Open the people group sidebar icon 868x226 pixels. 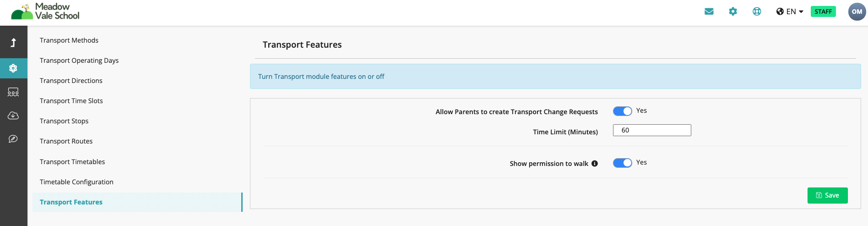[x=13, y=92]
